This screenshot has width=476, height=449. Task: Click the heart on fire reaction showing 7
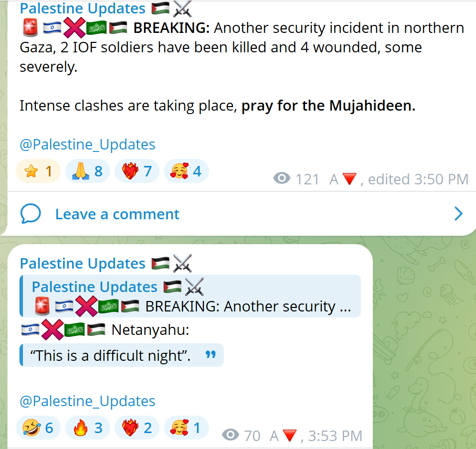pyautogui.click(x=137, y=171)
